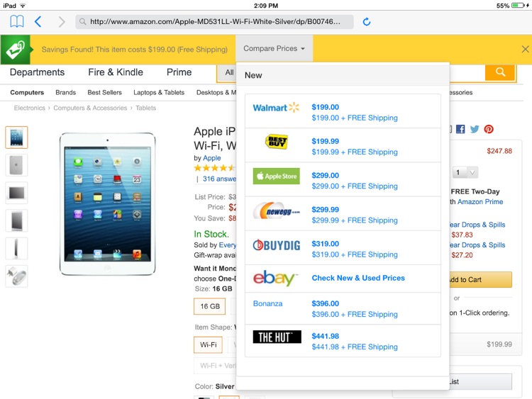This screenshot has width=532, height=399.
Task: Collapse the Compare Prices dropdown
Action: pyautogui.click(x=274, y=48)
